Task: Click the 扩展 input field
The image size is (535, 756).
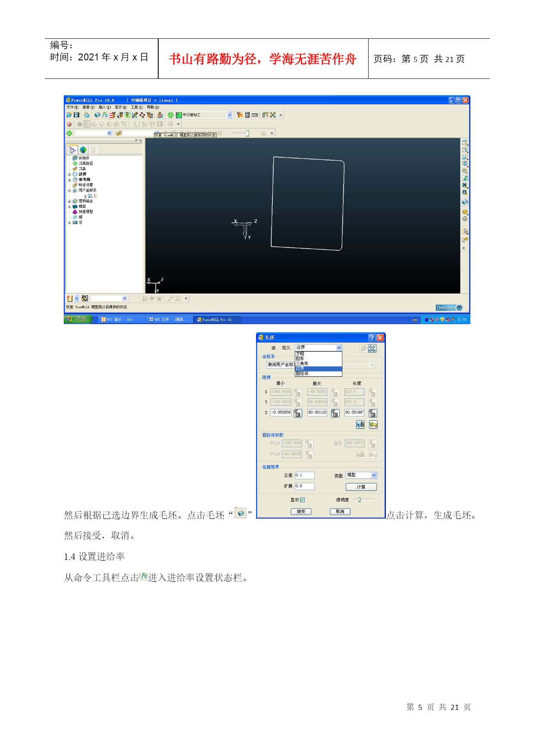Action: pos(304,486)
